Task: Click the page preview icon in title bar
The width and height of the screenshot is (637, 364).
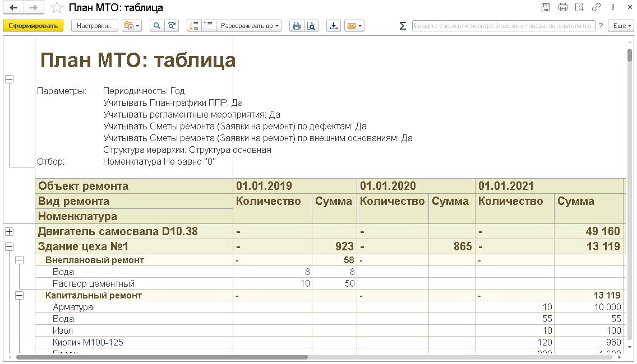Action: coord(580,7)
